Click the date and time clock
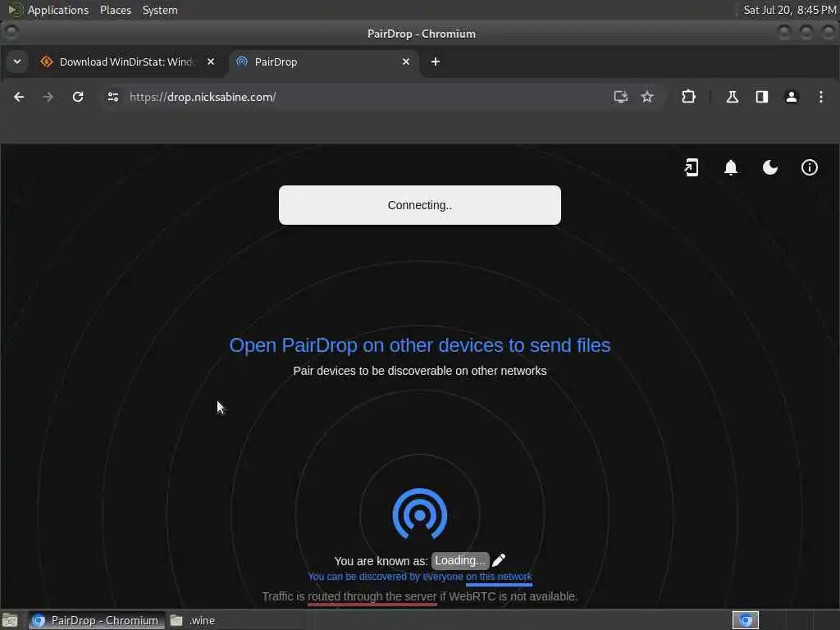This screenshot has width=840, height=630. 790,10
